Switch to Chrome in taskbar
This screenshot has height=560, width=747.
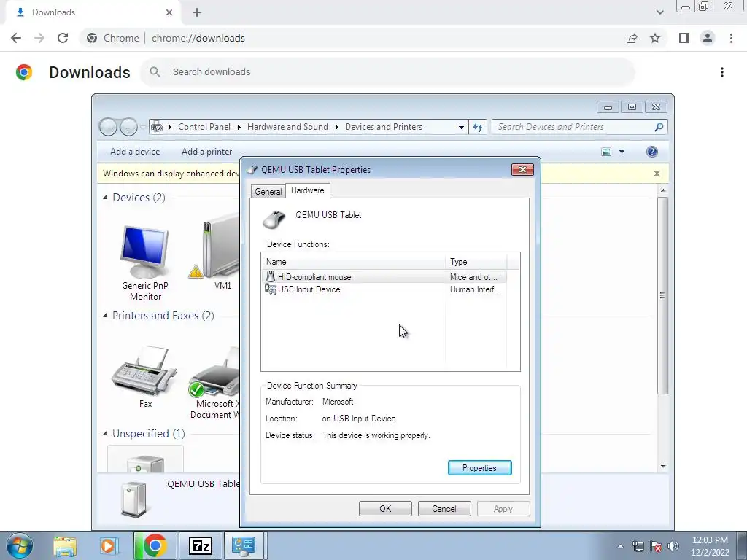[x=155, y=545]
